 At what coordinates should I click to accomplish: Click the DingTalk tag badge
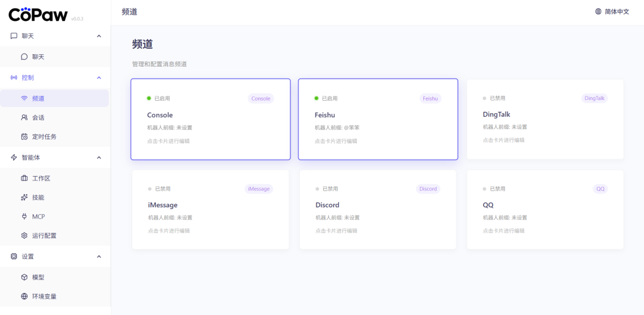[594, 98]
